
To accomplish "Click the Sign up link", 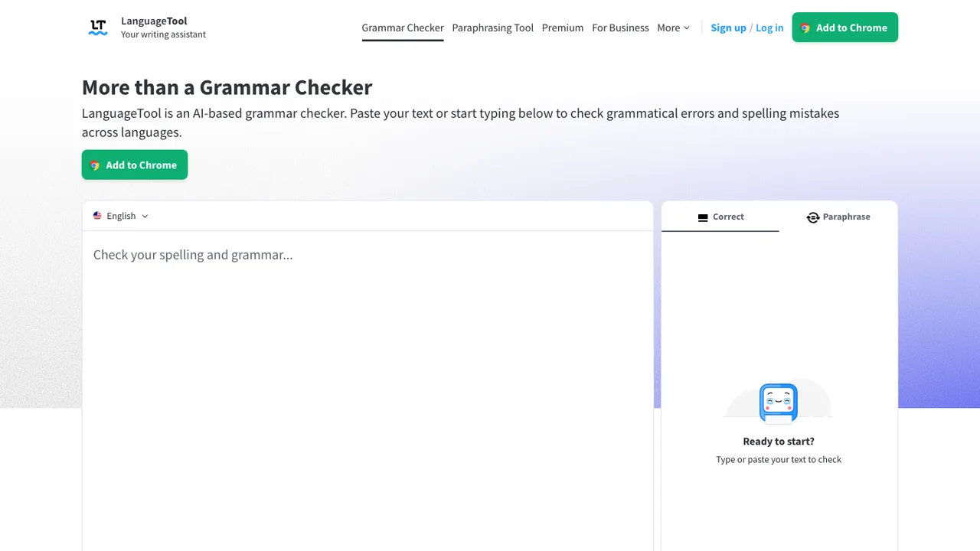I will click(x=728, y=28).
